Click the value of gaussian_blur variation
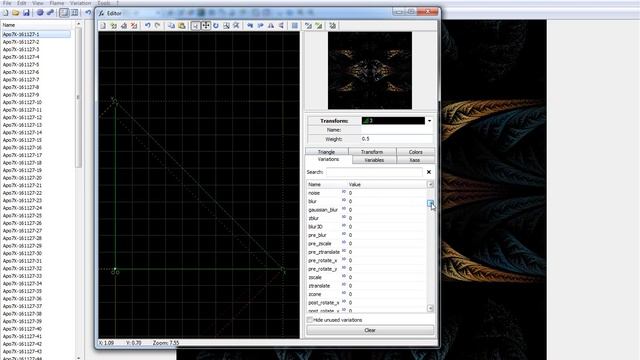Screen dimensions: 640x360 [386, 210]
